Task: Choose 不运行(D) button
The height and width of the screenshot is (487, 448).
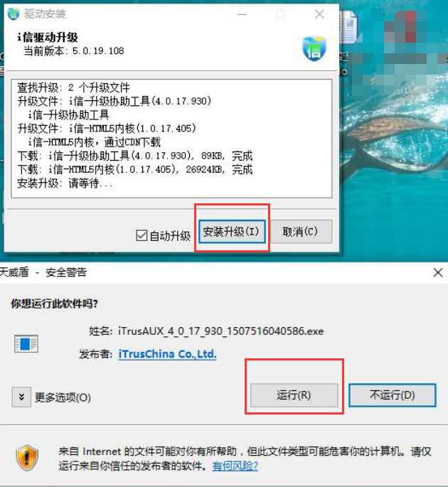Action: pyautogui.click(x=392, y=395)
